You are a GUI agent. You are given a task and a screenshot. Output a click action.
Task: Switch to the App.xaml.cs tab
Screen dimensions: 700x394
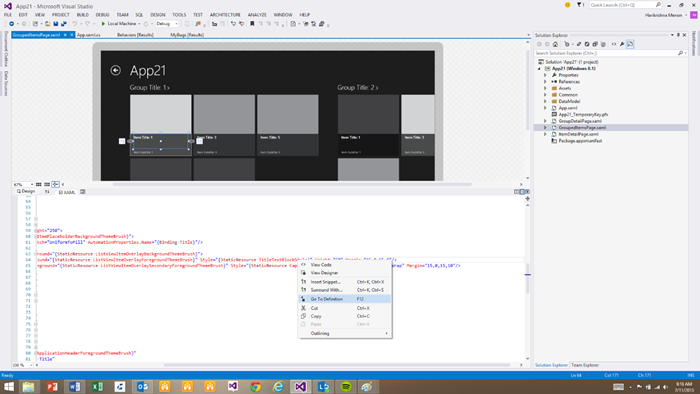coord(88,35)
